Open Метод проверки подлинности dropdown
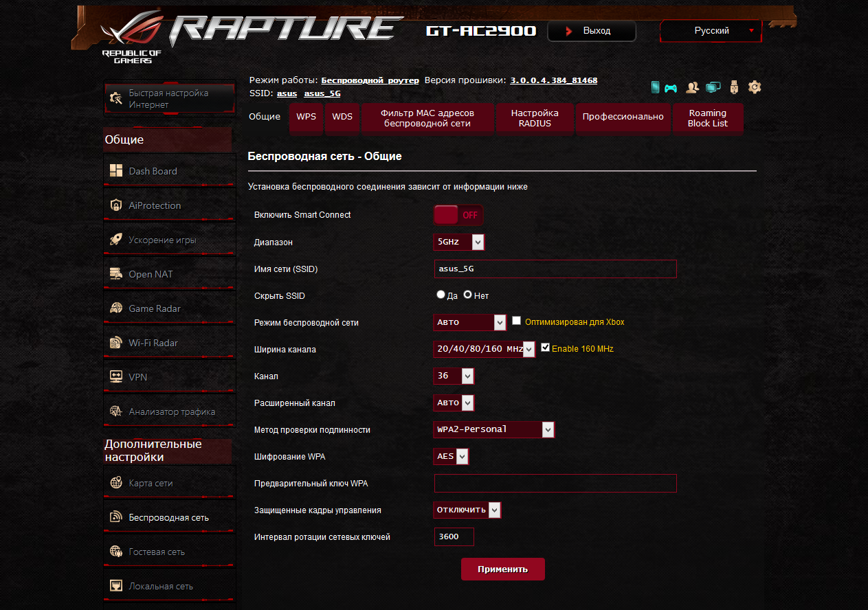The image size is (868, 610). point(494,429)
